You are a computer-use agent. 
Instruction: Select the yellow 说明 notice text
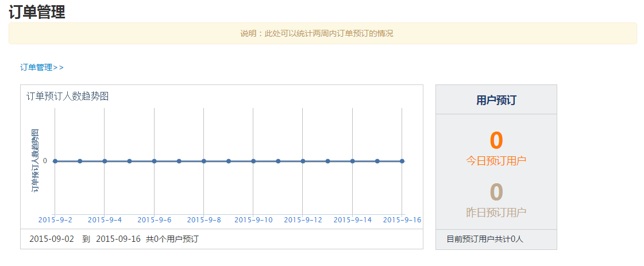pyautogui.click(x=316, y=34)
